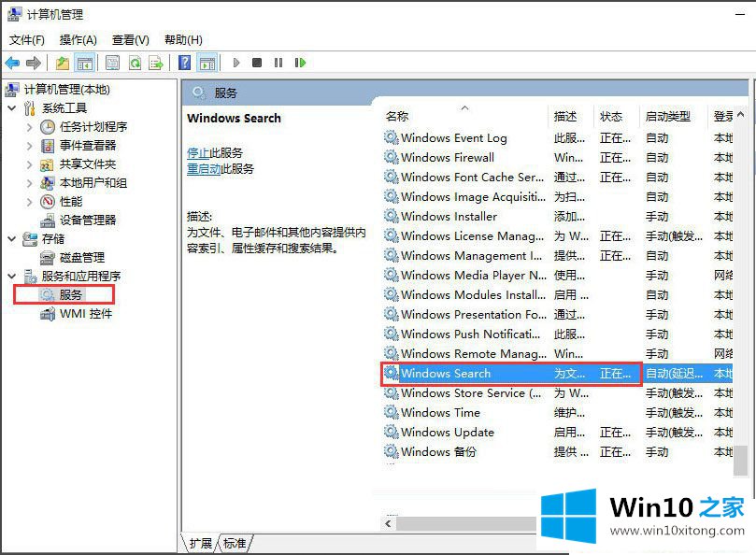Select Windows Modules Installer row

[557, 295]
